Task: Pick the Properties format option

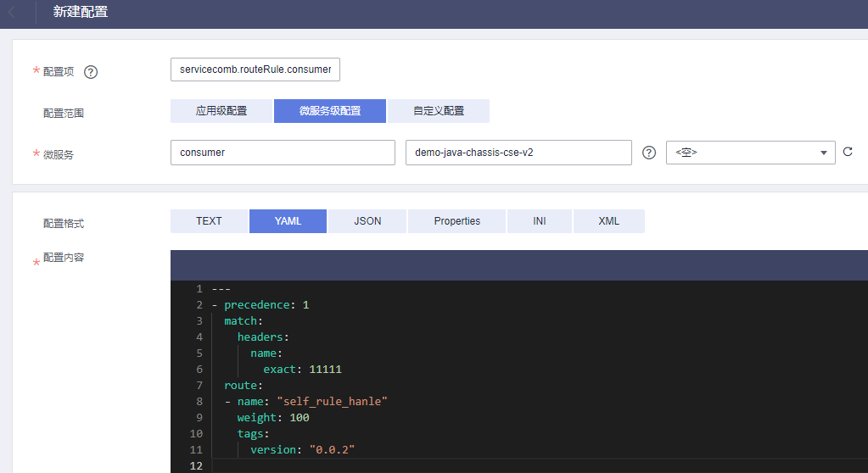Action: coord(456,221)
